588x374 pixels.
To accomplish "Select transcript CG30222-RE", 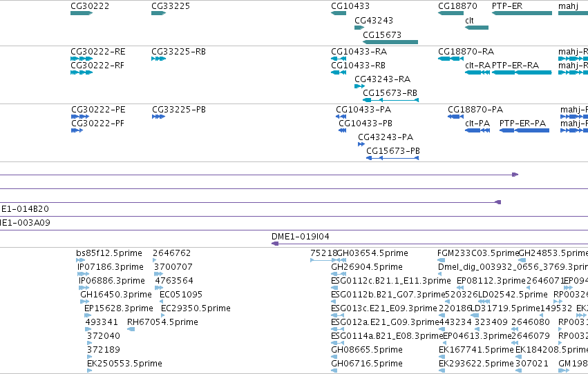I will [x=82, y=59].
